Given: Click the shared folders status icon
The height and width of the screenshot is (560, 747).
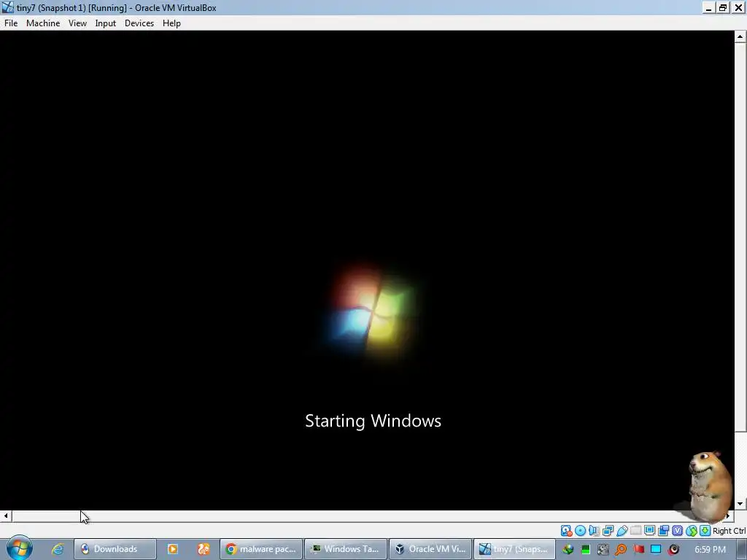Looking at the screenshot, I should click(x=635, y=531).
